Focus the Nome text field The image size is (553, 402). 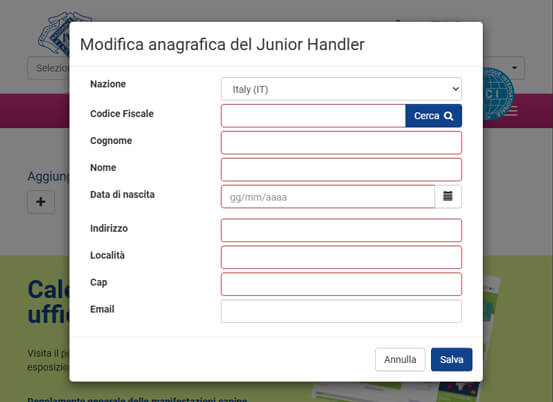341,170
